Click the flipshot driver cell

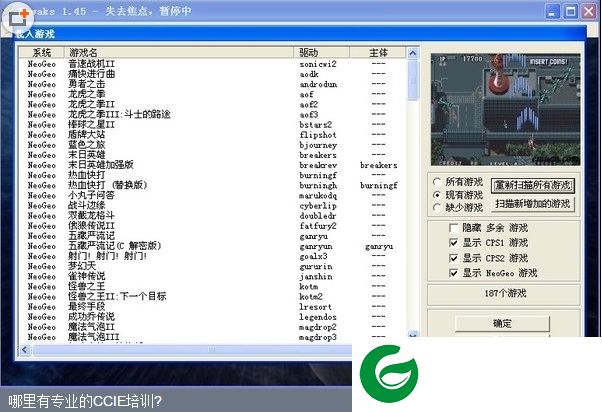318,135
